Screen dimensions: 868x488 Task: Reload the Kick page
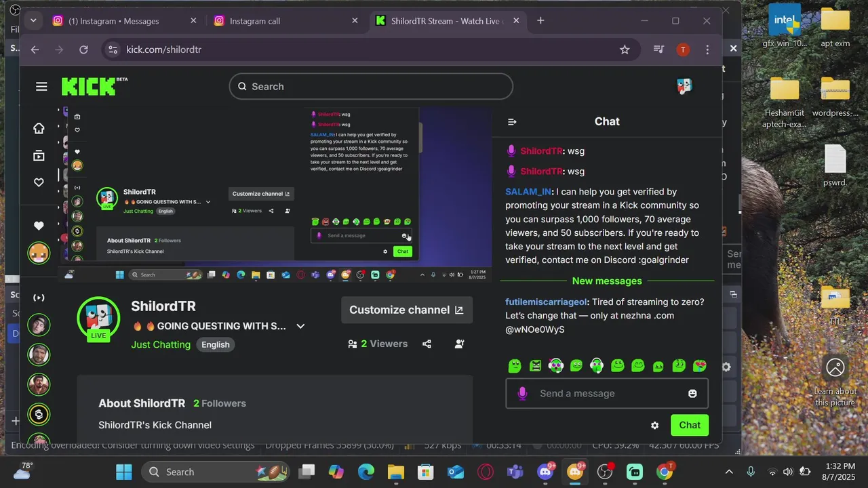[83, 49]
